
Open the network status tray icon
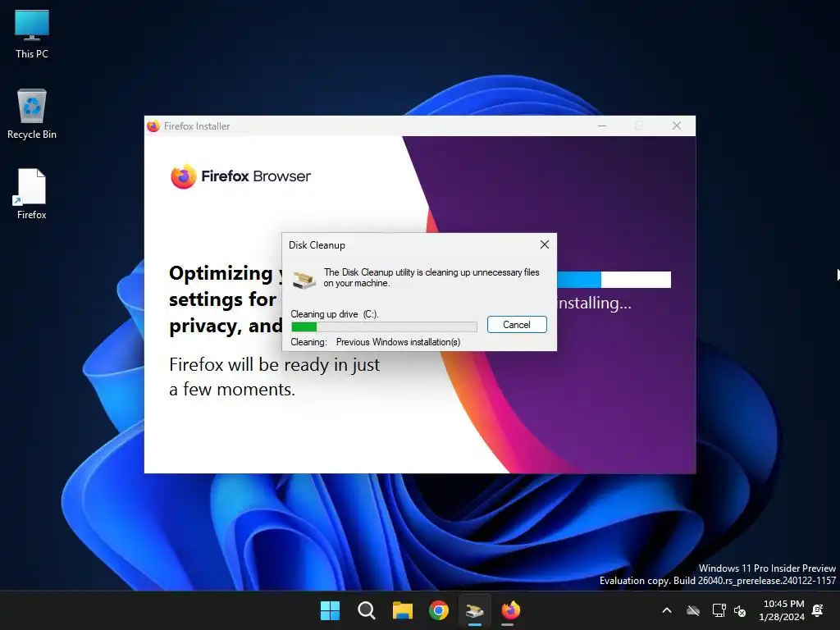pyautogui.click(x=719, y=610)
